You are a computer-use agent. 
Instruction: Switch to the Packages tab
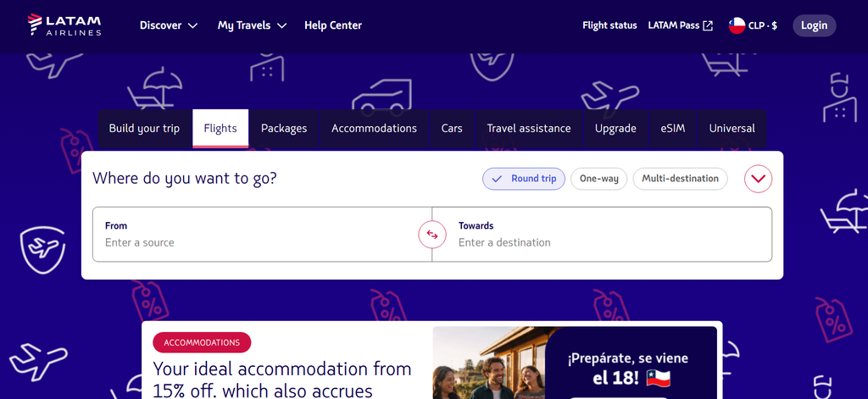point(284,129)
